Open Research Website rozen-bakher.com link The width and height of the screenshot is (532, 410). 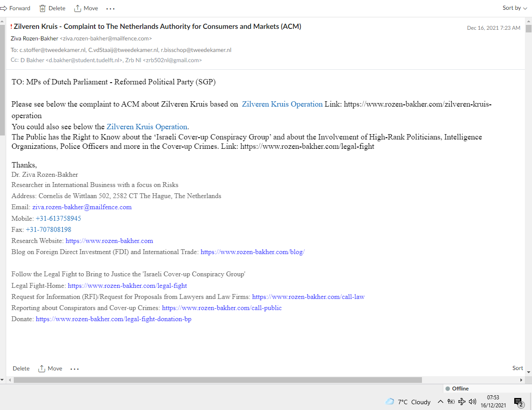(109, 241)
